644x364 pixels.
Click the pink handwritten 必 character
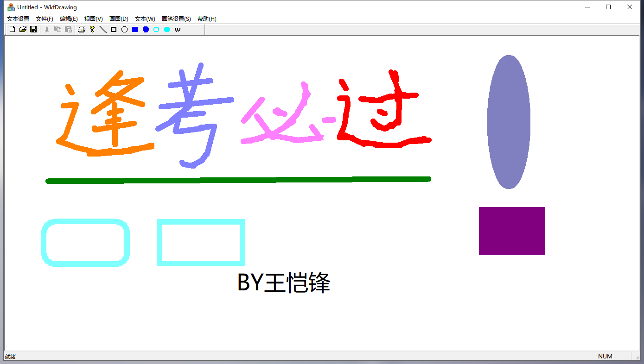[288, 114]
